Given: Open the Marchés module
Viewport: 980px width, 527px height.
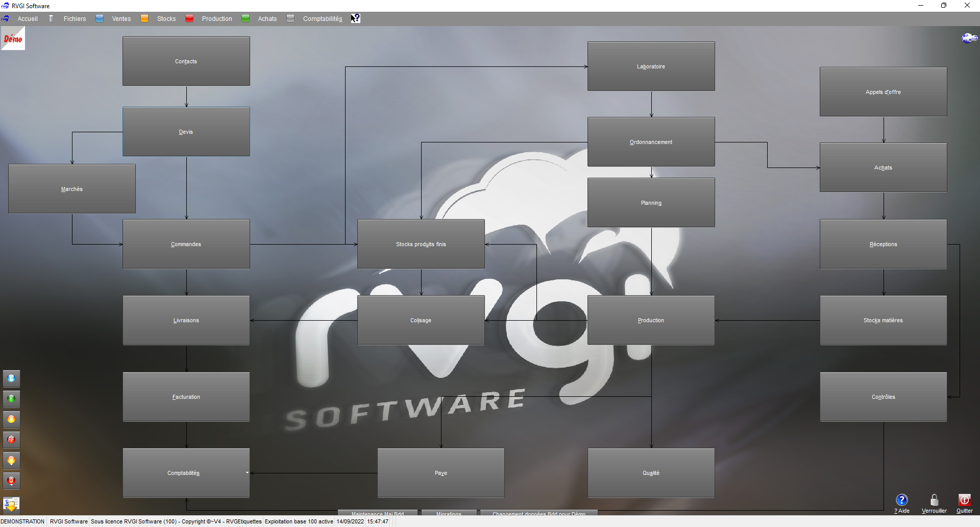Looking at the screenshot, I should pyautogui.click(x=72, y=189).
